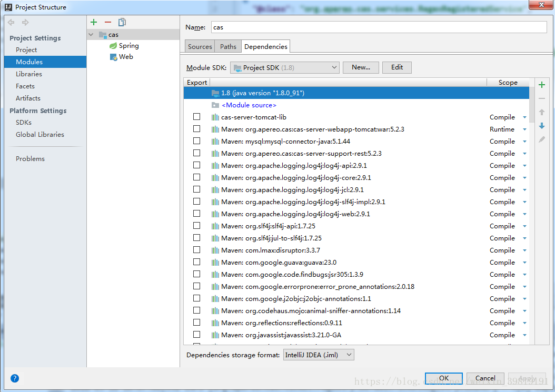555x392 pixels.
Task: Click the green add dependency plus icon
Action: pyautogui.click(x=542, y=85)
